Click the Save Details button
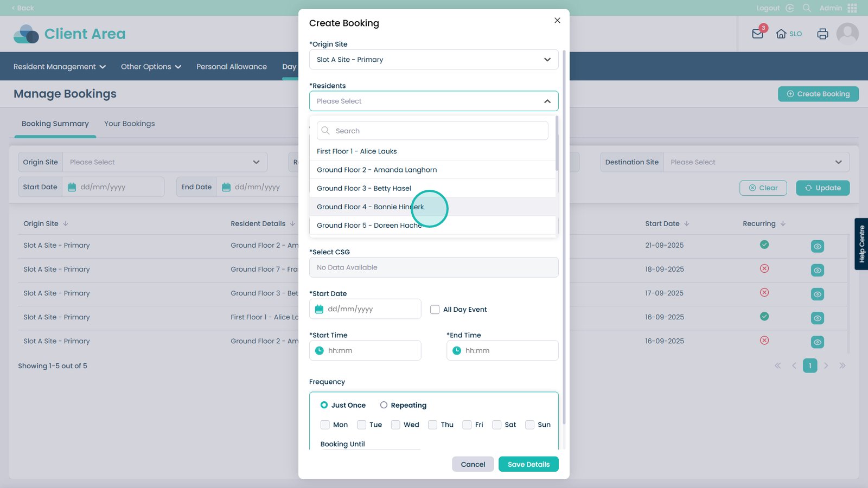Screen dimensions: 868x488 [528, 464]
